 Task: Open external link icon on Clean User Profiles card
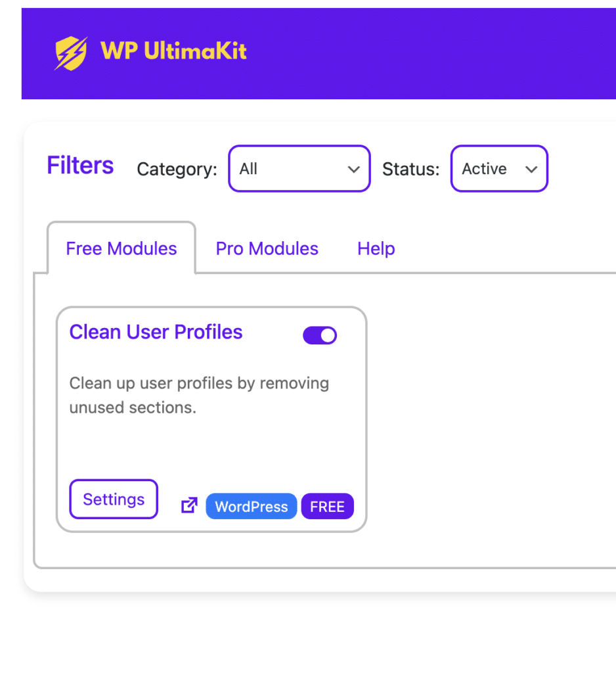click(189, 505)
